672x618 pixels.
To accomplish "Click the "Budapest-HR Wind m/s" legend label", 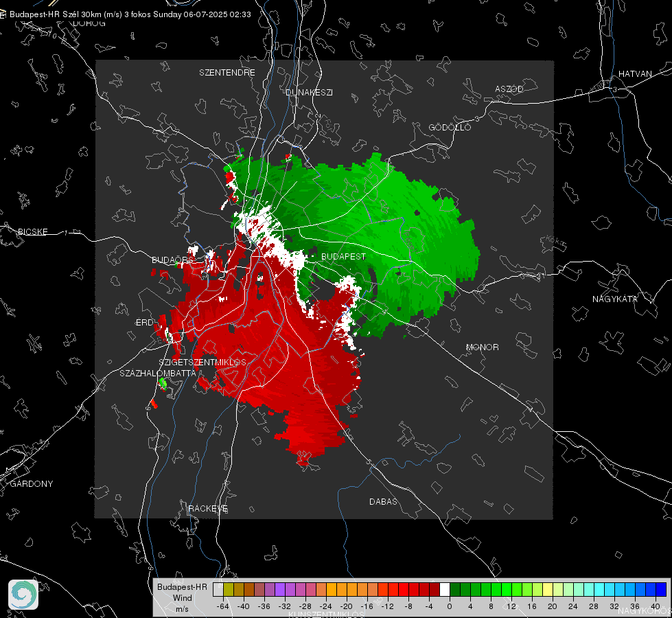I will pyautogui.click(x=182, y=598).
